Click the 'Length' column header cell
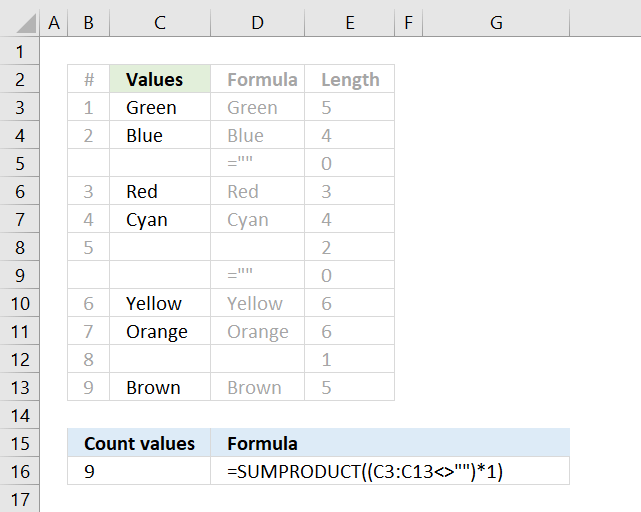The width and height of the screenshot is (641, 512). (x=350, y=79)
